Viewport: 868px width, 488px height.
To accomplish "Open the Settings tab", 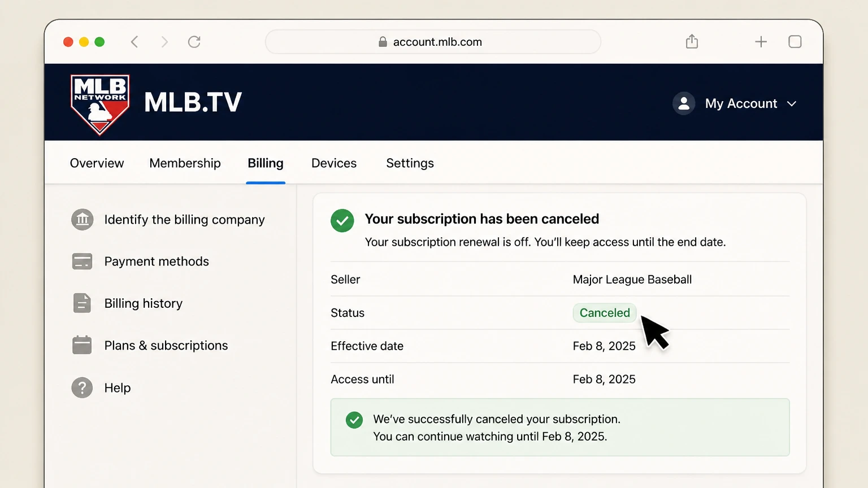I will [410, 163].
